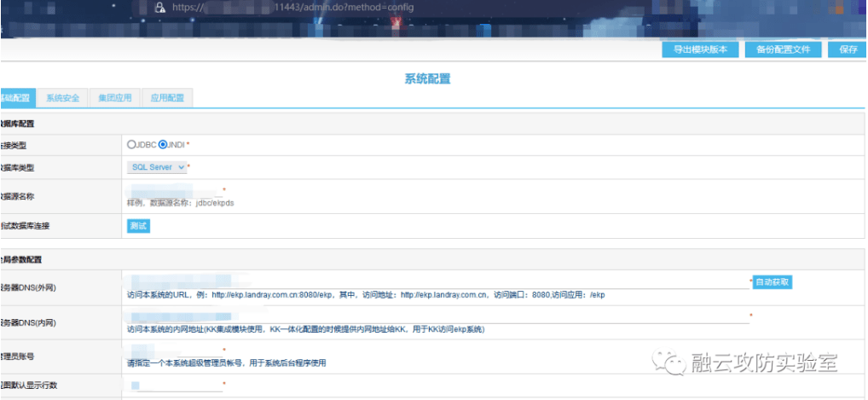Select the JDBC radio button
The image size is (868, 400).
tap(131, 145)
